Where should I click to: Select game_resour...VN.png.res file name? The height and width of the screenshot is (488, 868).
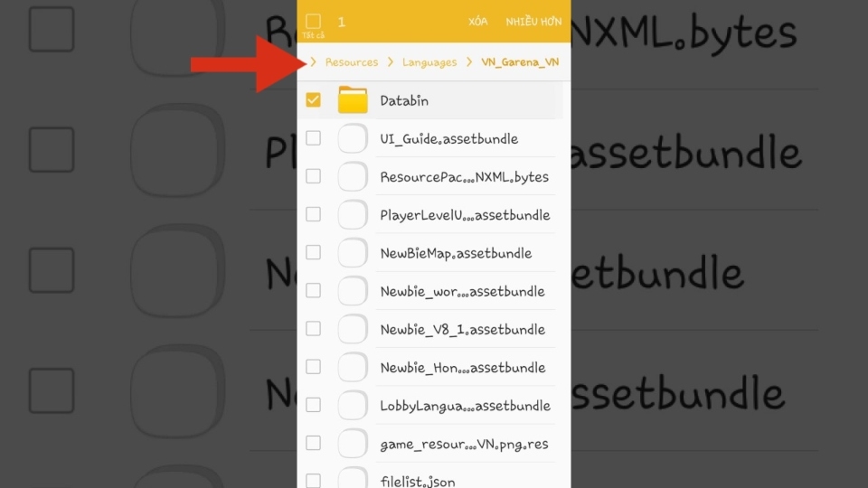click(x=465, y=445)
